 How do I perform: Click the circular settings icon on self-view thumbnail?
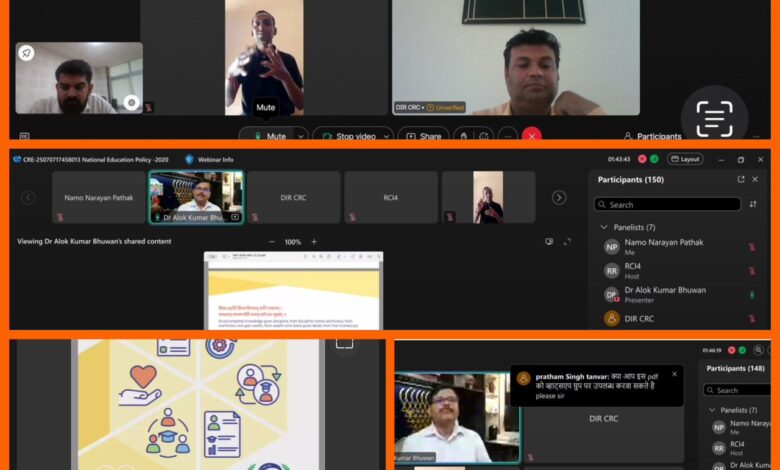tap(131, 102)
